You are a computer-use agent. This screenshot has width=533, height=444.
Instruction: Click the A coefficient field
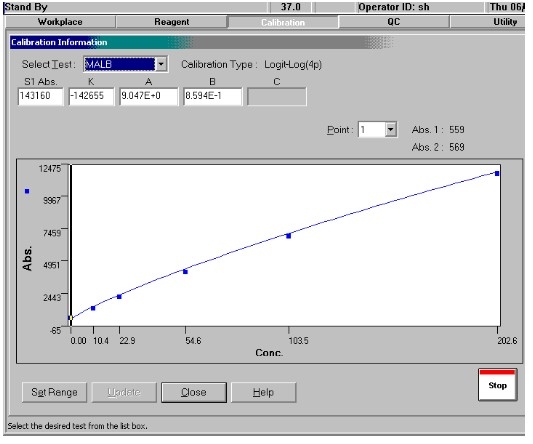[148, 96]
